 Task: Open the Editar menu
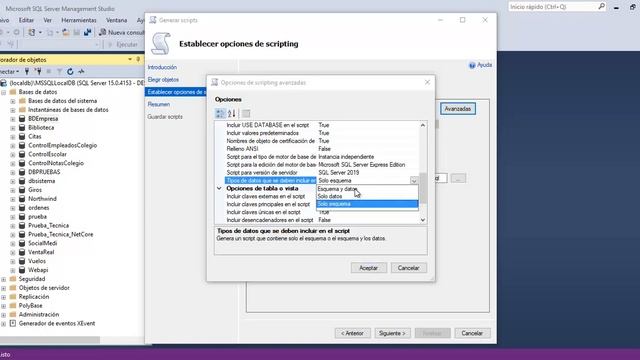(x=26, y=20)
